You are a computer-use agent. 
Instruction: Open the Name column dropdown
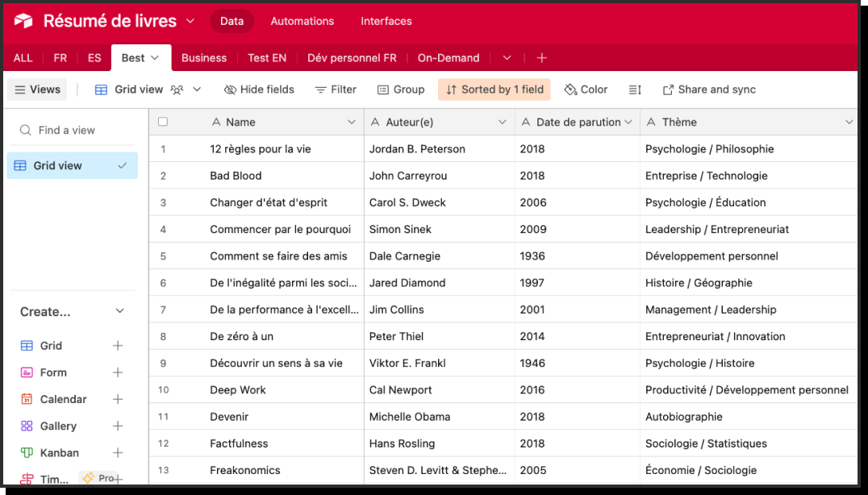351,123
